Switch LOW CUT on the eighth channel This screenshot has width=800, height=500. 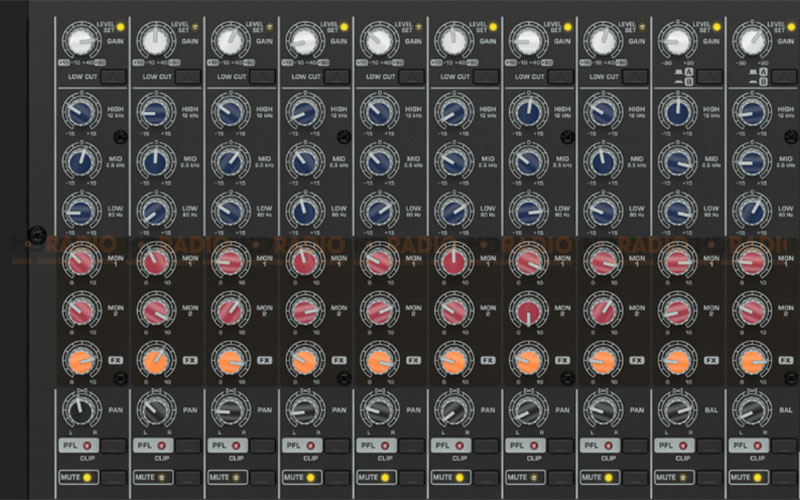coord(638,76)
